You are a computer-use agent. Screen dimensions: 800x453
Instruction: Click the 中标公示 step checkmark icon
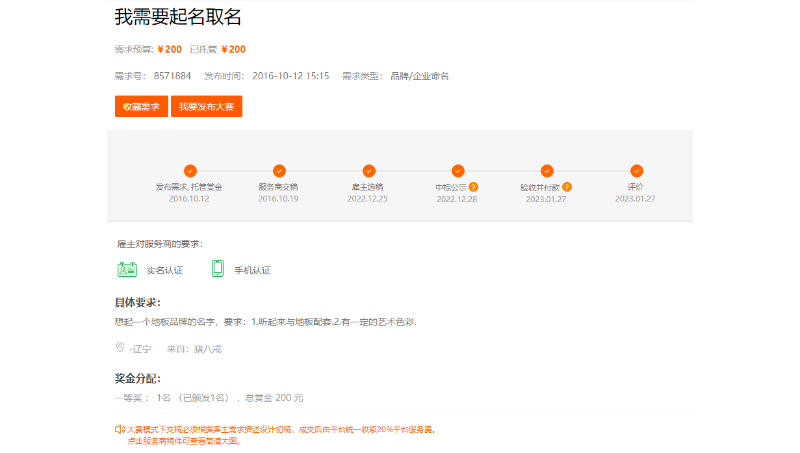tap(458, 171)
